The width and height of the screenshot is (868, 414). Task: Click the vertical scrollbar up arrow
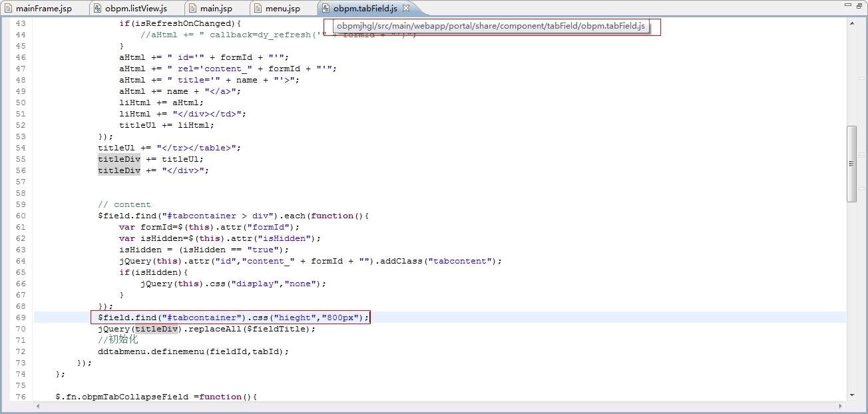point(852,24)
